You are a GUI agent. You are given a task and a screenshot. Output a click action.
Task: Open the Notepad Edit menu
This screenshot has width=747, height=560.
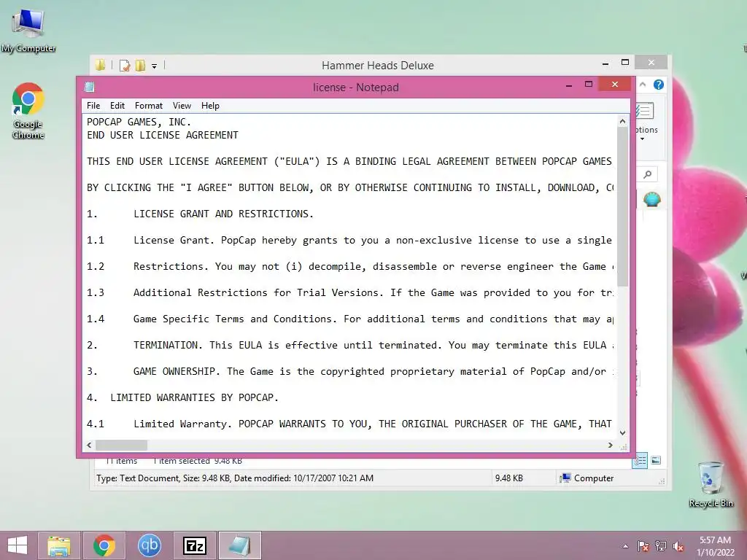117,106
